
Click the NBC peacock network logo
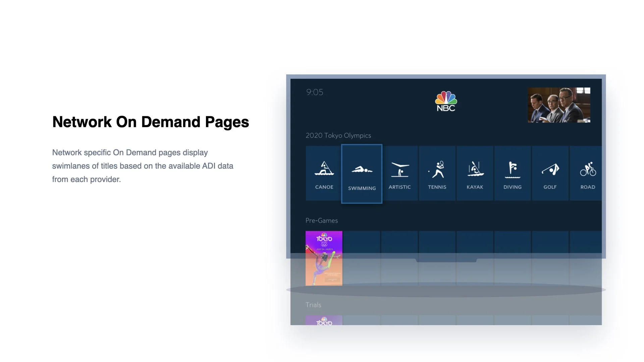pyautogui.click(x=446, y=101)
